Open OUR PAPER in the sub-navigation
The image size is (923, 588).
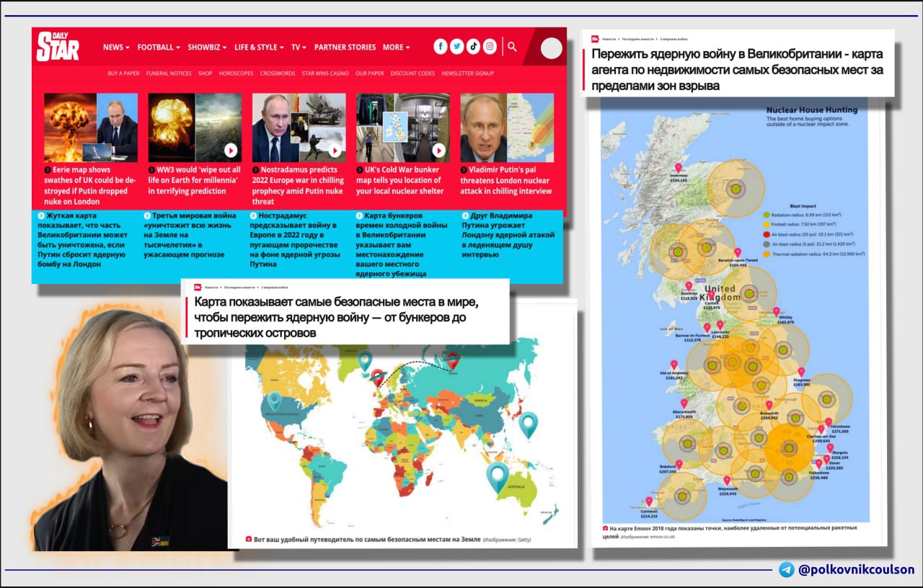pos(370,73)
